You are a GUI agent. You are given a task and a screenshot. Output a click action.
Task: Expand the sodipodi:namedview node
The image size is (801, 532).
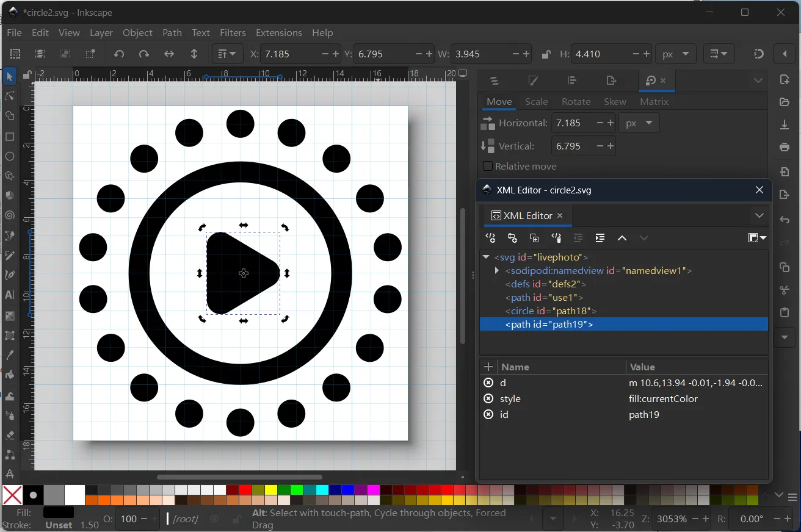click(498, 271)
